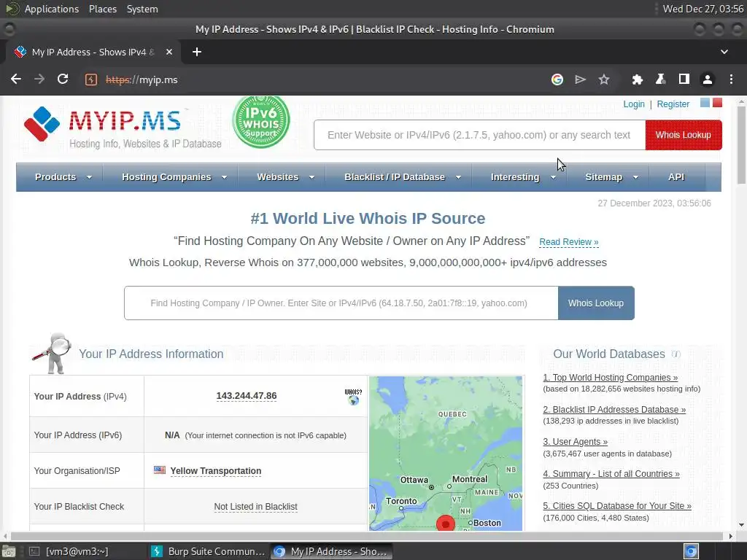This screenshot has width=747, height=560.
Task: Open the User Agents link
Action: [575, 441]
